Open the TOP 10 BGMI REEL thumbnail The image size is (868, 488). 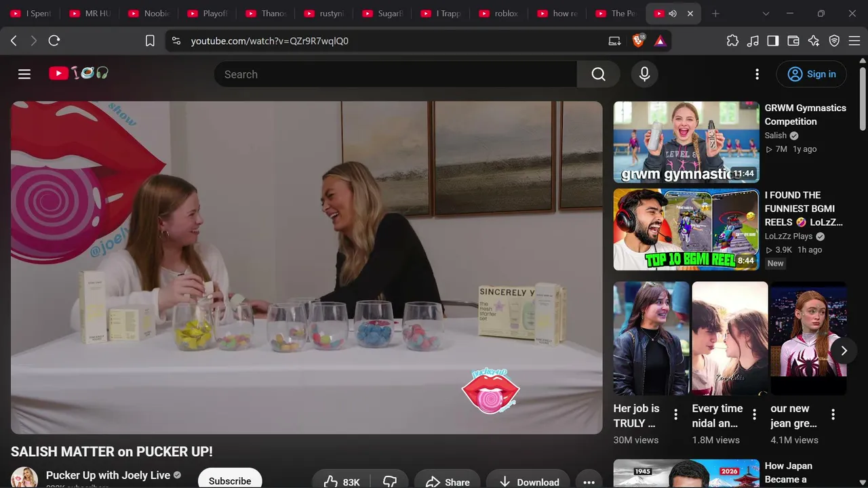(x=686, y=230)
